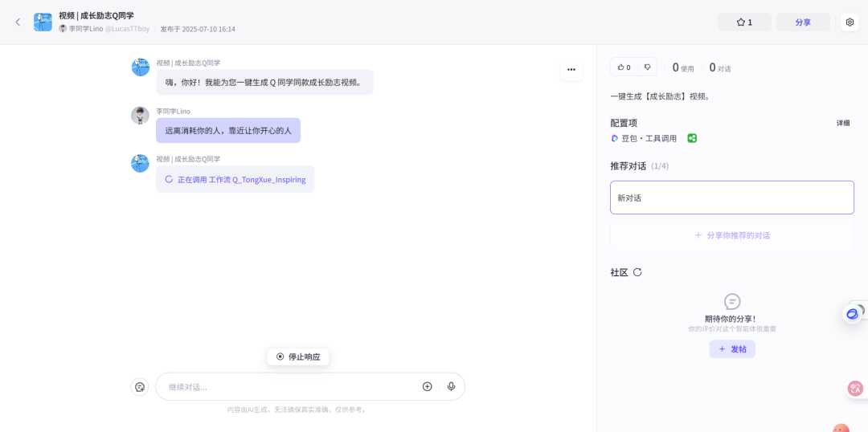Click 分享你推荐的对话 button
The width and height of the screenshot is (868, 432).
coord(732,235)
